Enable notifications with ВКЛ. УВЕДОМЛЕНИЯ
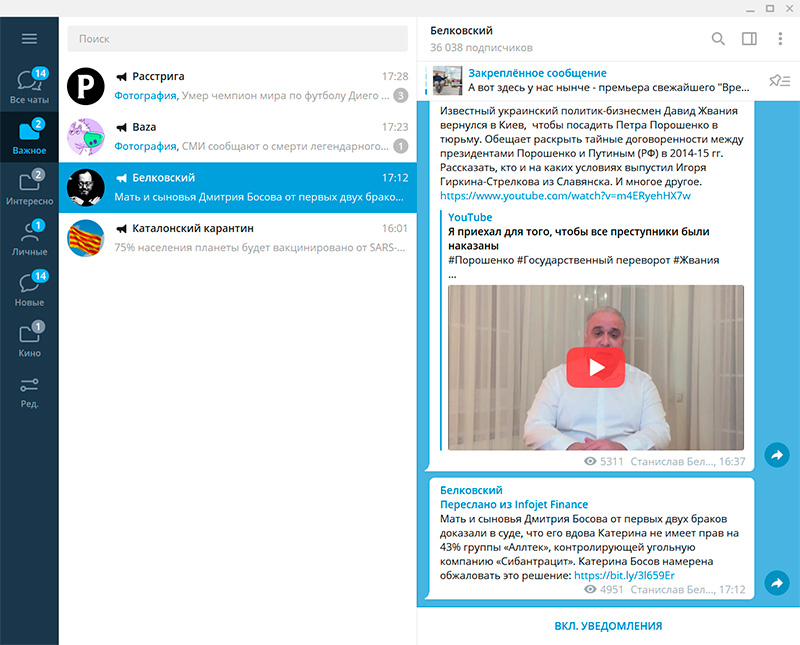Image resolution: width=800 pixels, height=645 pixels. point(608,626)
